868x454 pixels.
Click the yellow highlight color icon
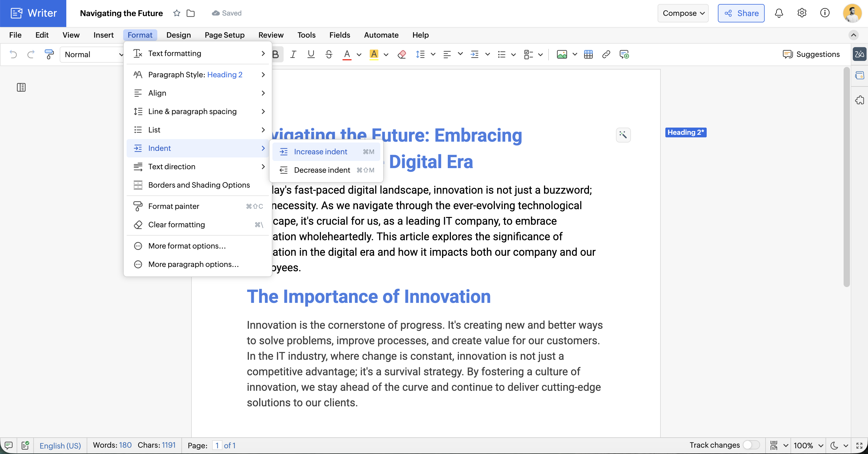click(x=374, y=54)
